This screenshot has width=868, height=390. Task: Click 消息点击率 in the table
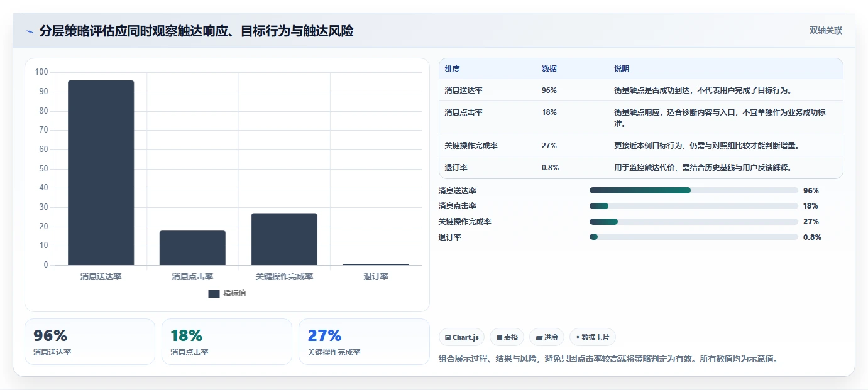pyautogui.click(x=463, y=112)
